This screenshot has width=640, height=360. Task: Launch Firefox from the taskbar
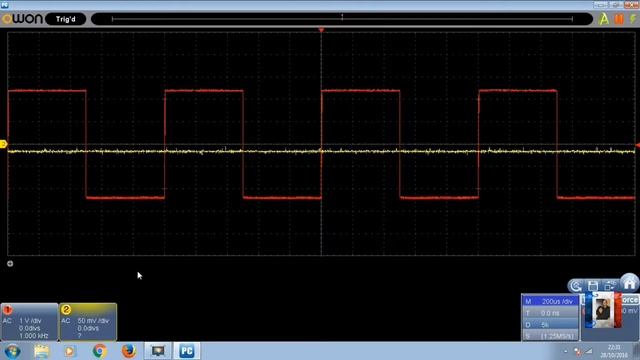click(x=129, y=351)
